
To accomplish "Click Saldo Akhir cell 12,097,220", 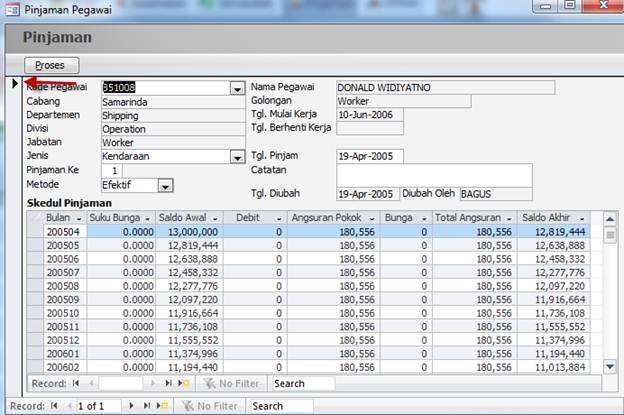I will (554, 286).
